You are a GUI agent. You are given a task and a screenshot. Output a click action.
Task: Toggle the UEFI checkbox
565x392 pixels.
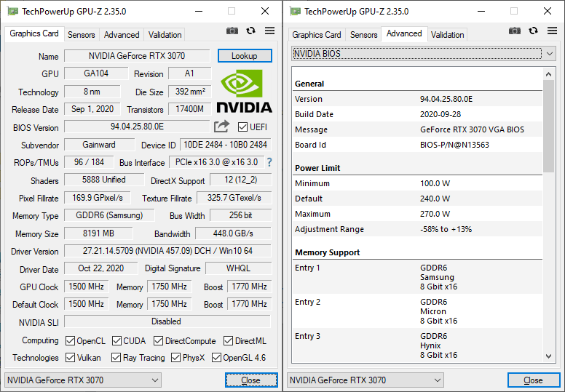pos(243,127)
